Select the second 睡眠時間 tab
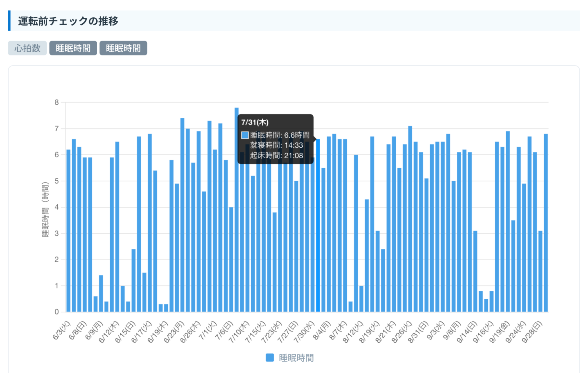The width and height of the screenshot is (588, 373). click(123, 48)
